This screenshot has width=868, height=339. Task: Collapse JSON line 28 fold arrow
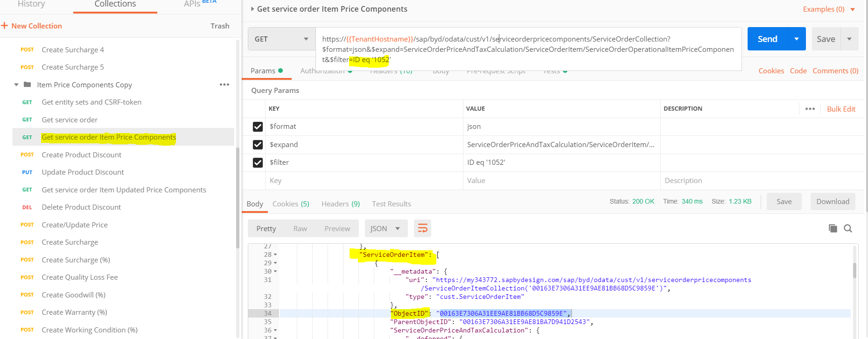pyautogui.click(x=275, y=255)
